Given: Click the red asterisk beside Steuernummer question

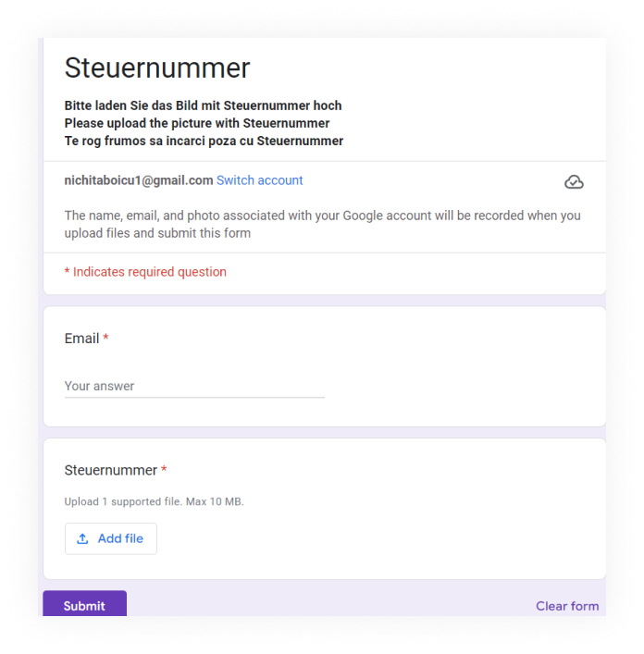Looking at the screenshot, I should click(x=164, y=470).
